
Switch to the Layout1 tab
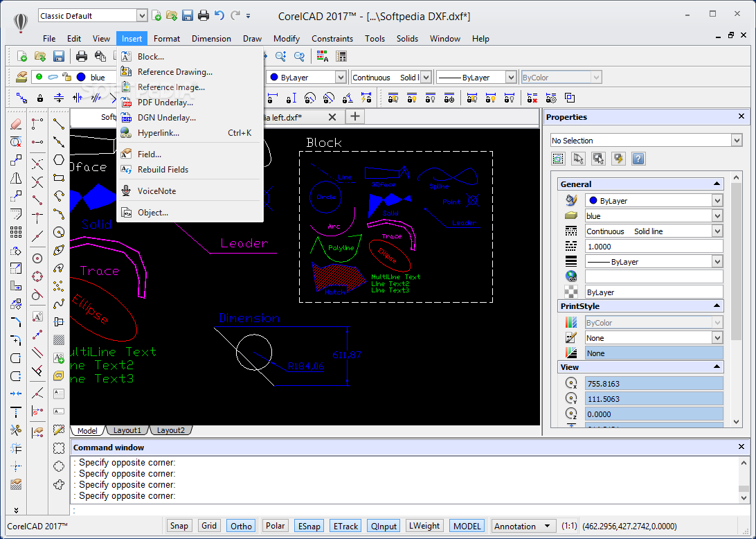pyautogui.click(x=127, y=430)
